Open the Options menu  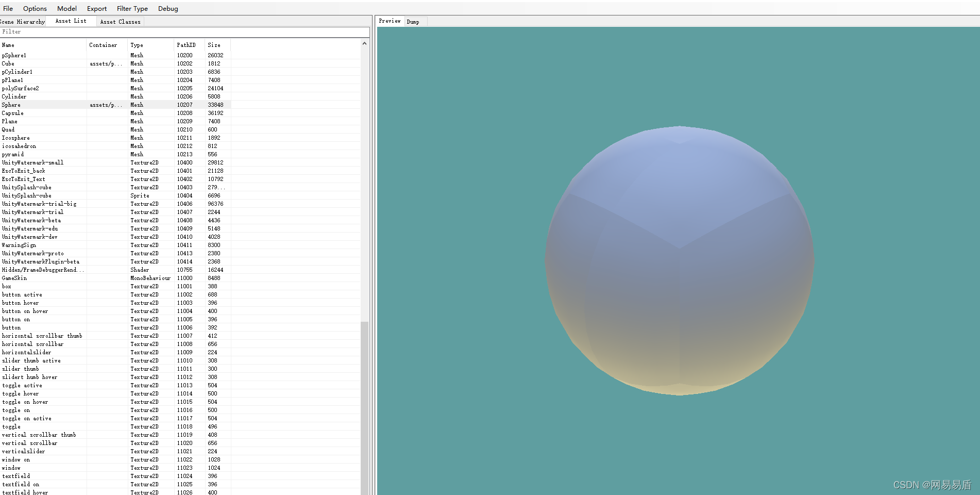coord(35,8)
